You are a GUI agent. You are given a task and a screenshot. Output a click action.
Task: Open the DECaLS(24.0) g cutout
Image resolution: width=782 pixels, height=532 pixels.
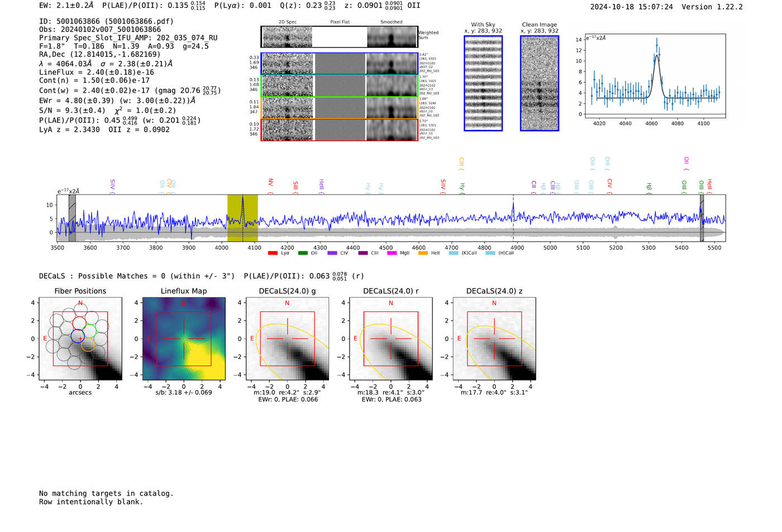(288, 339)
